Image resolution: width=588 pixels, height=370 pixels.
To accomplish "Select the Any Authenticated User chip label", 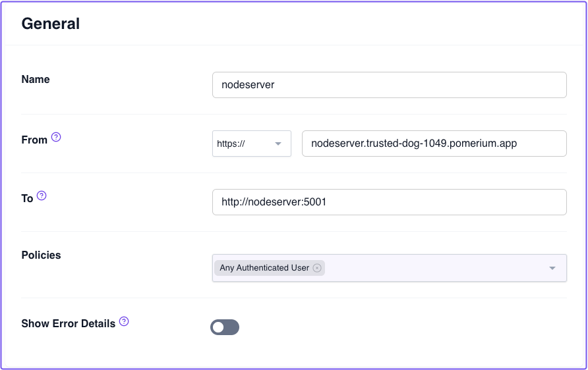I will click(x=264, y=268).
